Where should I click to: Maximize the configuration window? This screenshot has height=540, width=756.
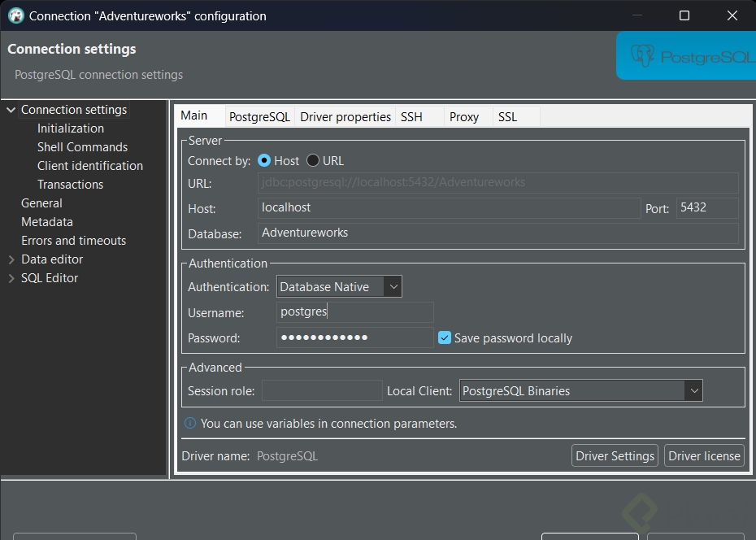(684, 15)
